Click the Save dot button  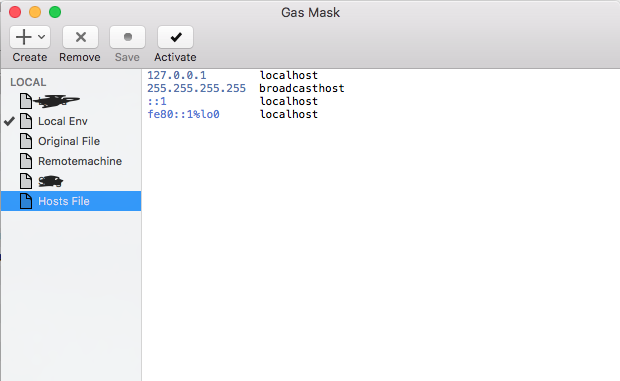[127, 37]
